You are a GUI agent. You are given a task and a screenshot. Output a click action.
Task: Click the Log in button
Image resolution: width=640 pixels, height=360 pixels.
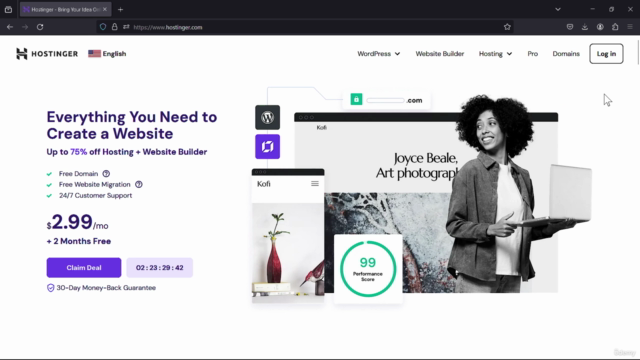coord(606,53)
